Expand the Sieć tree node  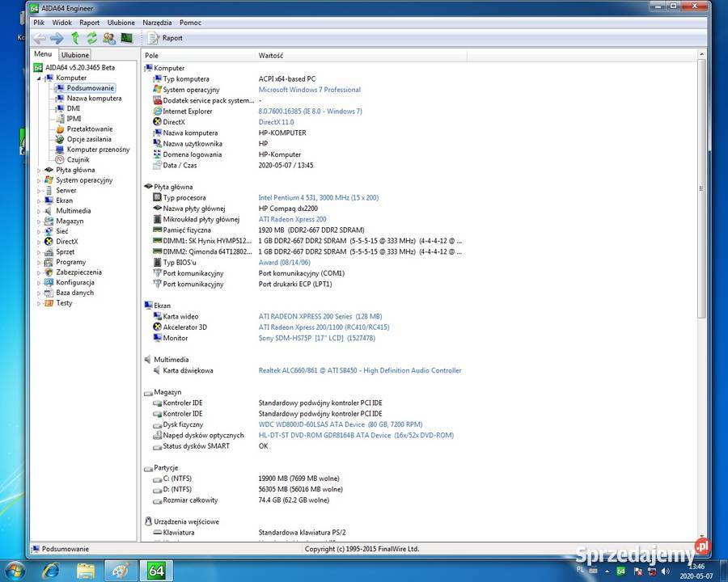(39, 232)
